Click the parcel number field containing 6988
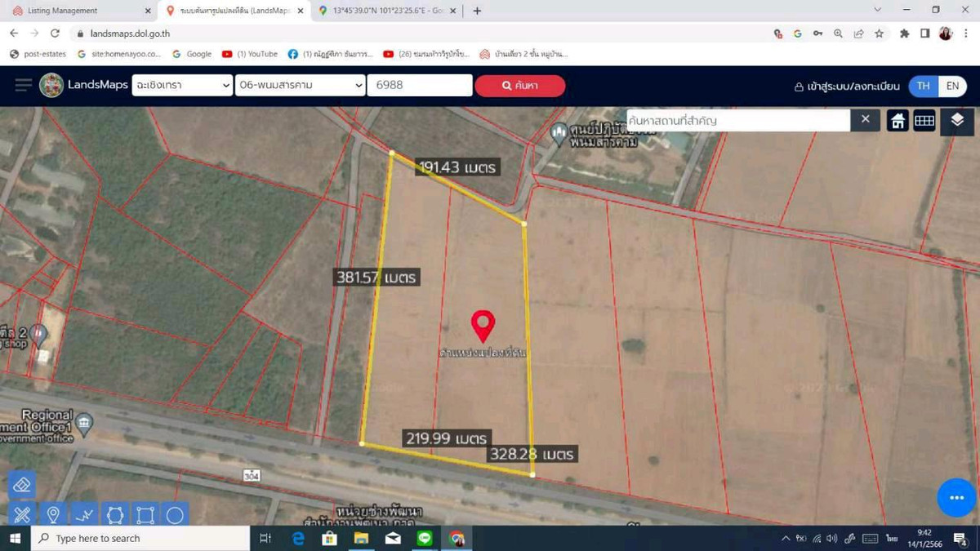Viewport: 980px width, 551px height. coord(419,86)
